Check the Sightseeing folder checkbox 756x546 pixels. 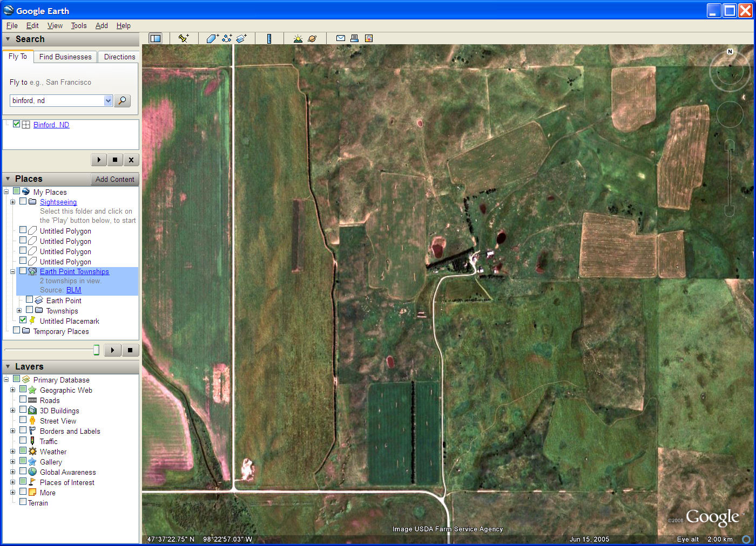click(x=23, y=201)
